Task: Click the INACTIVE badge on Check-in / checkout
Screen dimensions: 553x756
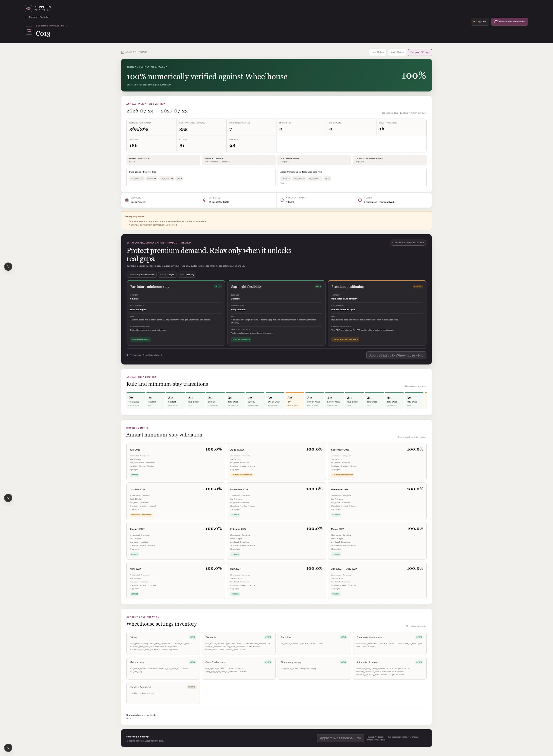Action: (192, 687)
